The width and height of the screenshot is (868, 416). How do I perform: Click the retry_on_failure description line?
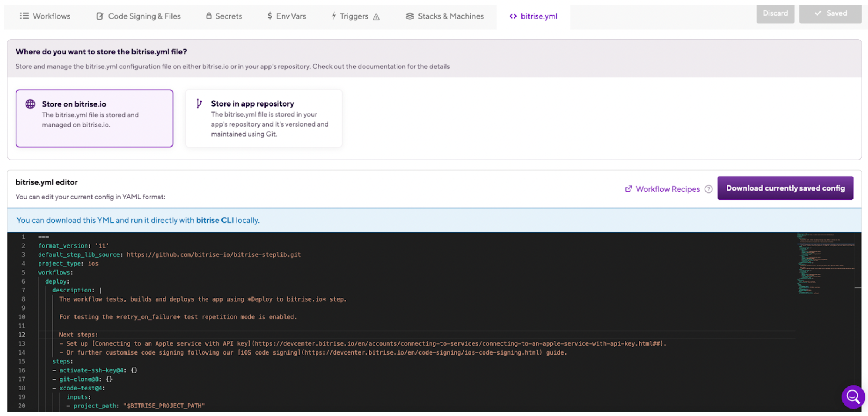[x=178, y=317]
